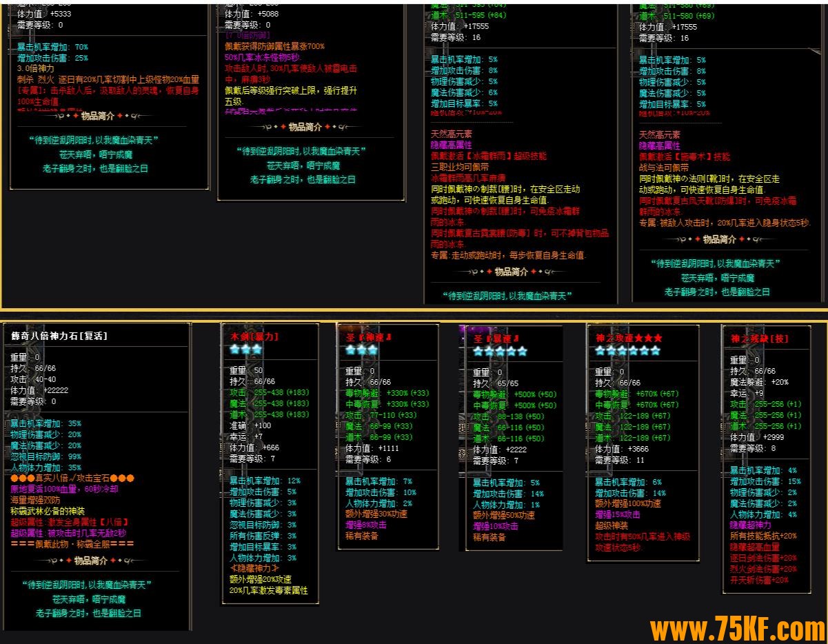Click the stat 体力值: +3666
This screenshot has height=644, width=828.
click(622, 448)
